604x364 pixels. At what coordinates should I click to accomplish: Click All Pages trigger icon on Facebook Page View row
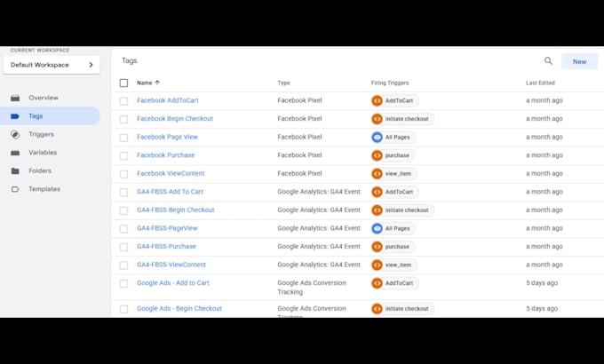[377, 137]
